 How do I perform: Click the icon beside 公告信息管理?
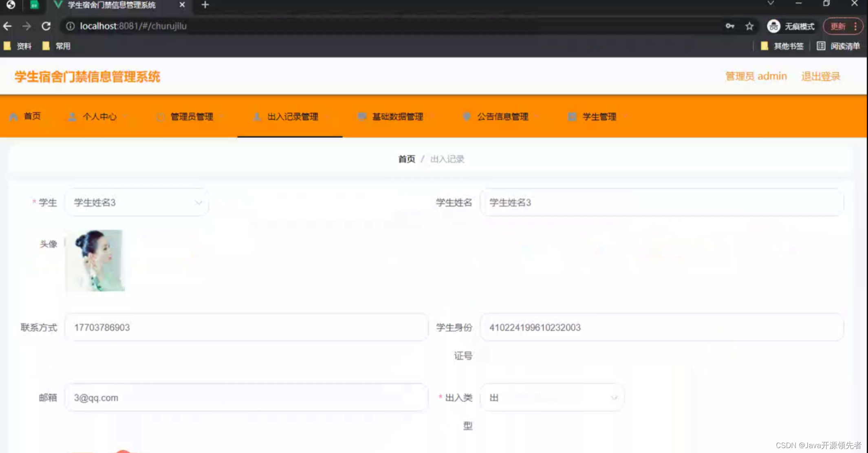(467, 117)
